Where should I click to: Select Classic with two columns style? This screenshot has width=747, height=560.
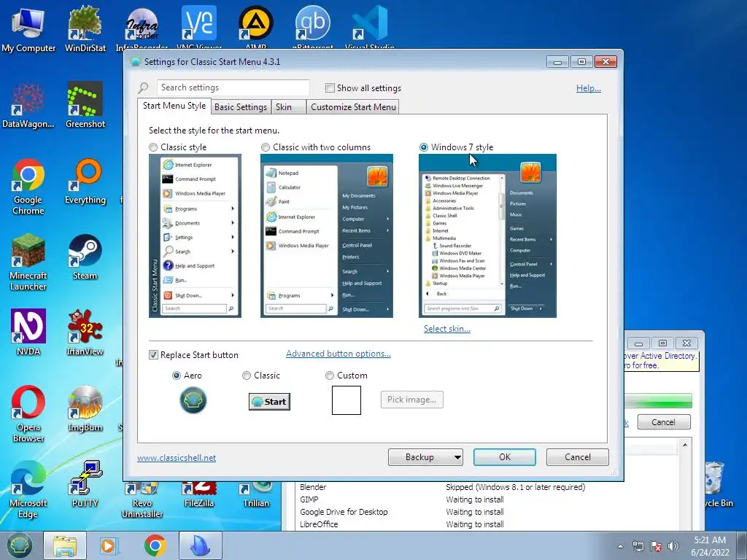266,147
